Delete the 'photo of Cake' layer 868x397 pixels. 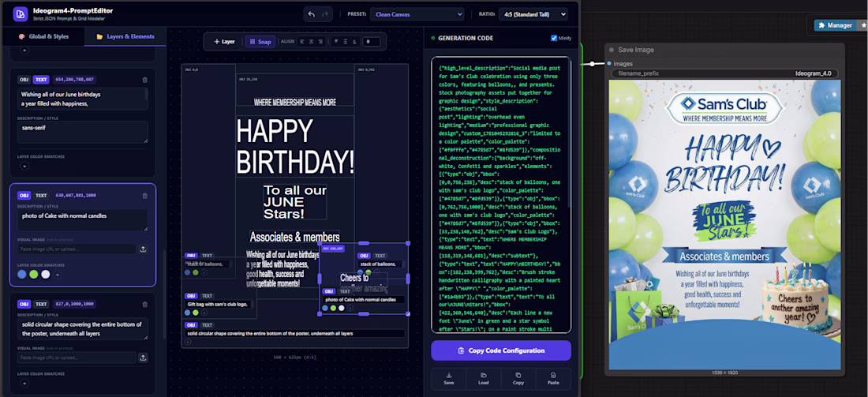coord(145,196)
